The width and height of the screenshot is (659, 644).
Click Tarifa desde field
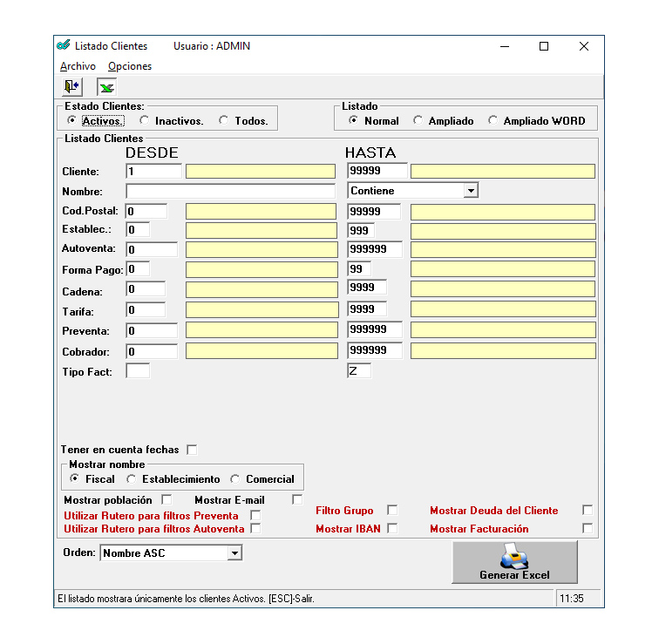pyautogui.click(x=146, y=310)
